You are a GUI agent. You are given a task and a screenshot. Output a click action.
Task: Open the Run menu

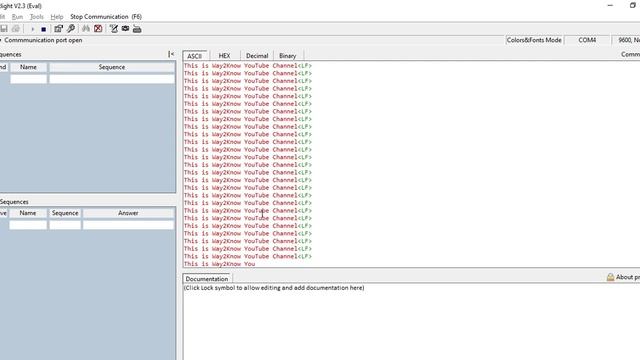point(17,17)
